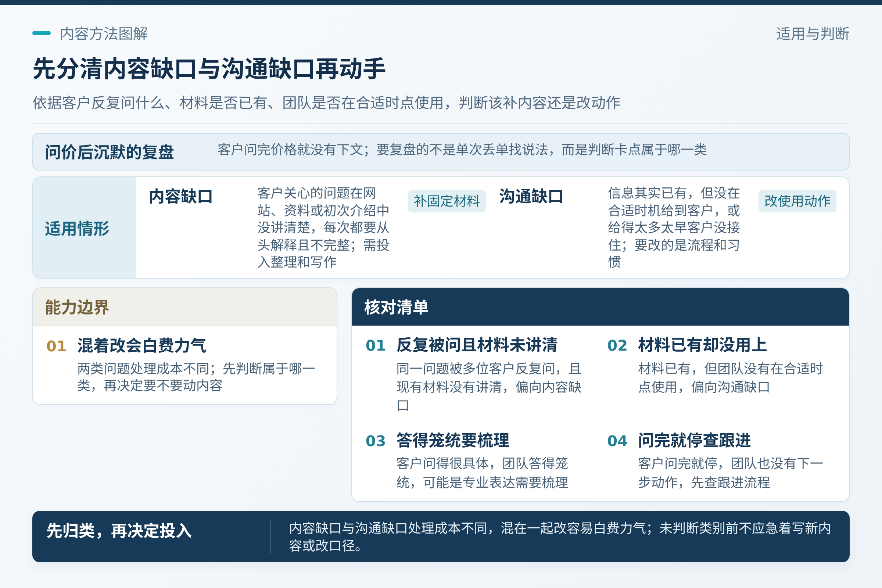This screenshot has height=588, width=882.
Task: Select the 内容方法图解 header label
Action: coord(104,34)
